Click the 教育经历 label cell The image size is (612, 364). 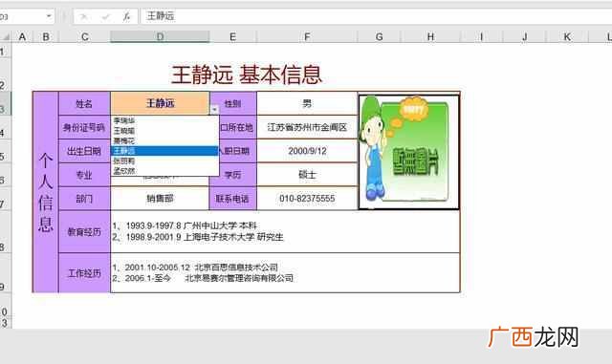click(84, 232)
